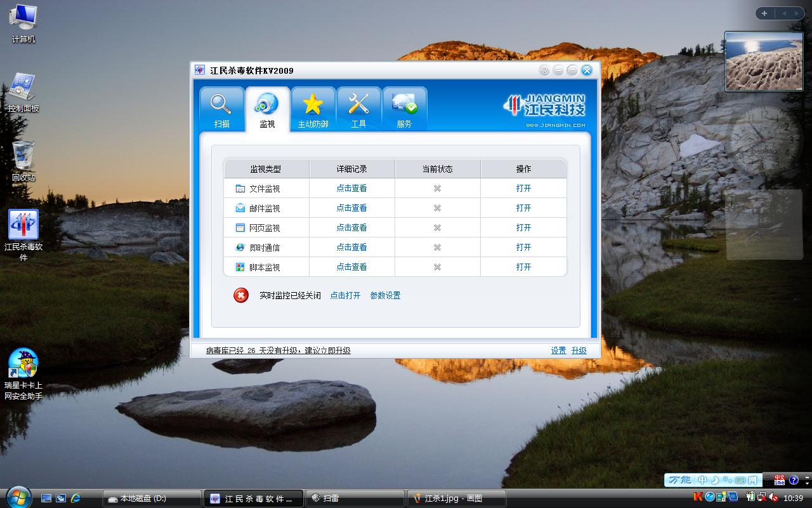Click Show Desktop quick launch icon
The width and height of the screenshot is (812, 508).
point(46,498)
